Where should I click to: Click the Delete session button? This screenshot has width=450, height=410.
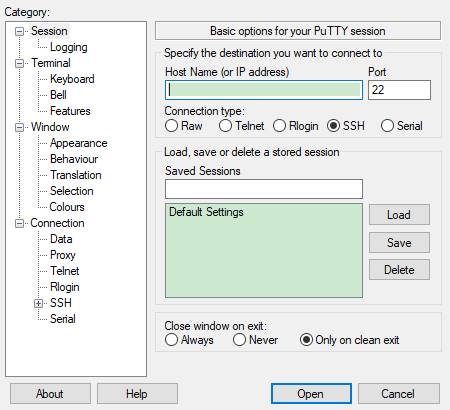tap(399, 270)
